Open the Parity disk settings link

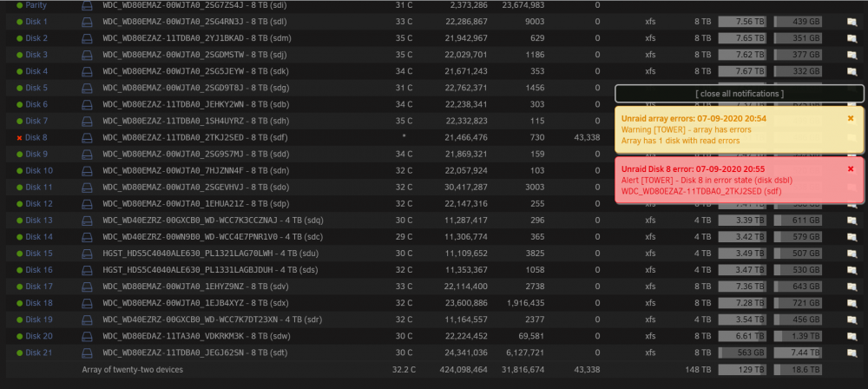36,5
